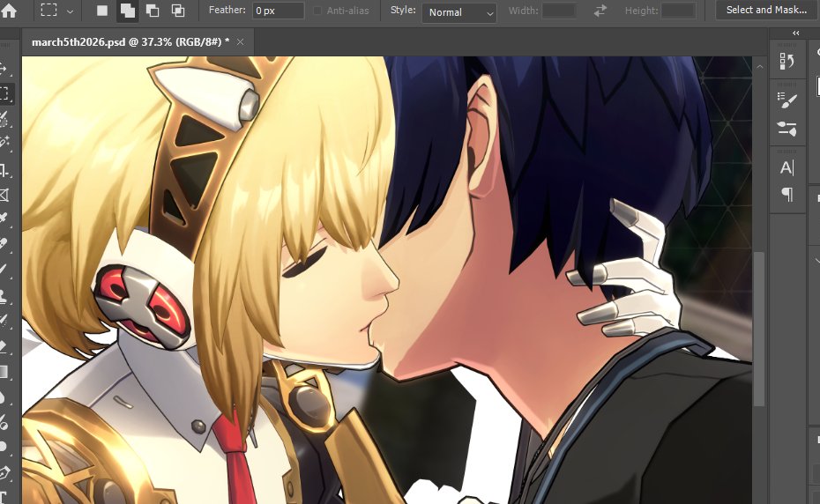Image resolution: width=820 pixels, height=504 pixels.
Task: Click the Height input field
Action: (678, 11)
